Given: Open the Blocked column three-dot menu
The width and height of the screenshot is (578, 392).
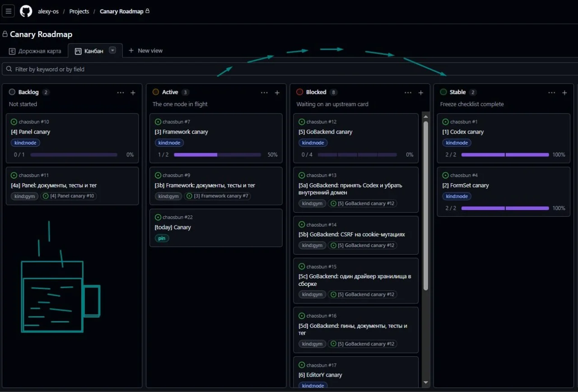Looking at the screenshot, I should (x=408, y=93).
